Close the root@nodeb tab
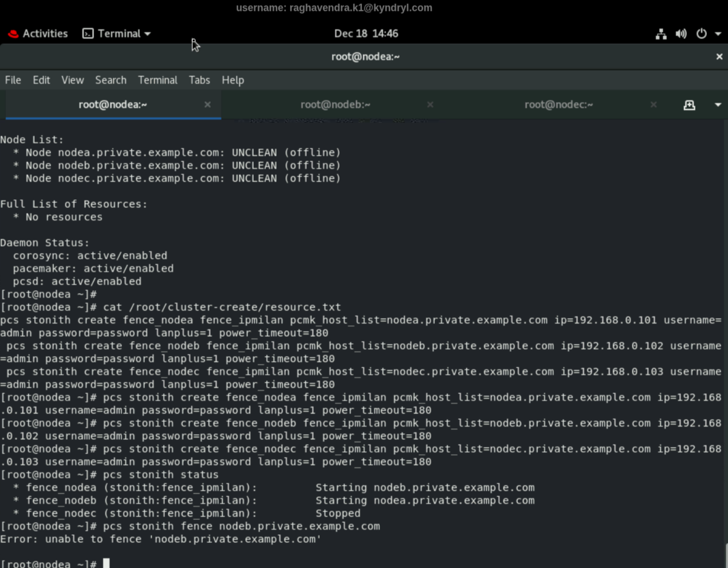 pyautogui.click(x=430, y=105)
